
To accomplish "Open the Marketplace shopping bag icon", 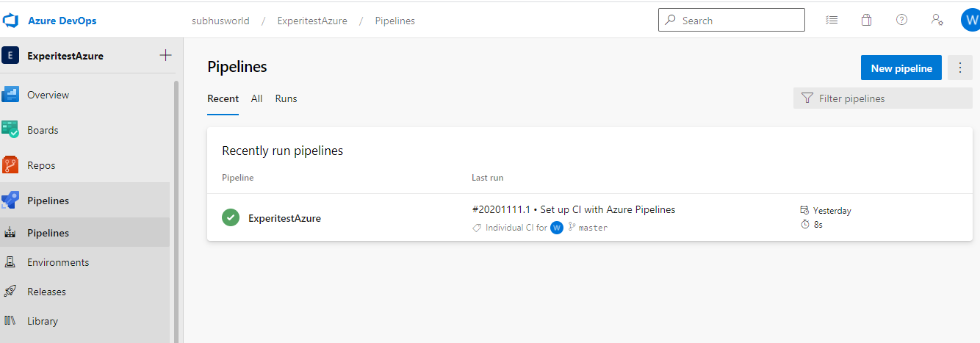I will pos(867,21).
